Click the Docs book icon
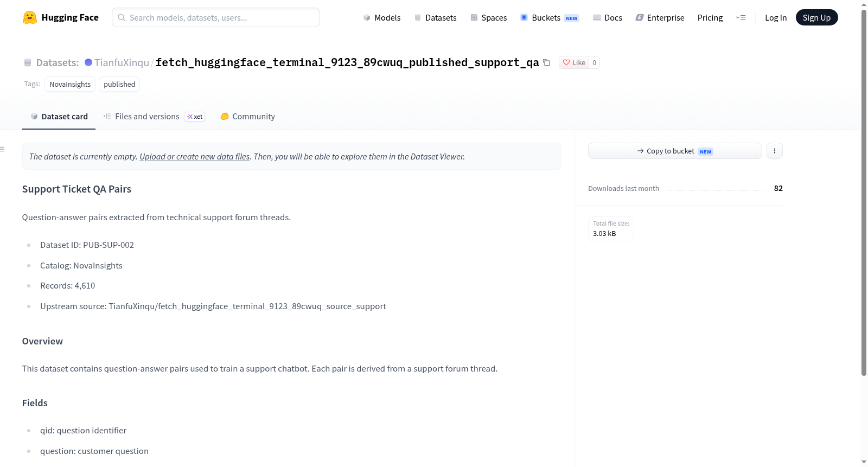Viewport: 868px width, 467px height. (597, 17)
